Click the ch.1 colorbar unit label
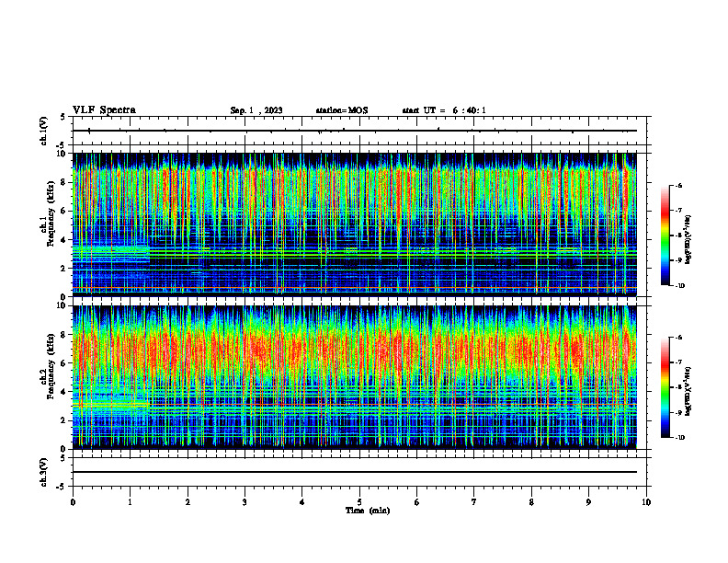The width and height of the screenshot is (728, 563). (x=688, y=240)
